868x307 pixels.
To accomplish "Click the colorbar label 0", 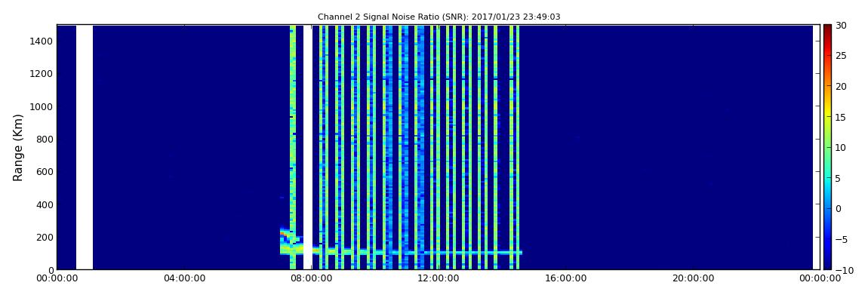I will click(839, 208).
